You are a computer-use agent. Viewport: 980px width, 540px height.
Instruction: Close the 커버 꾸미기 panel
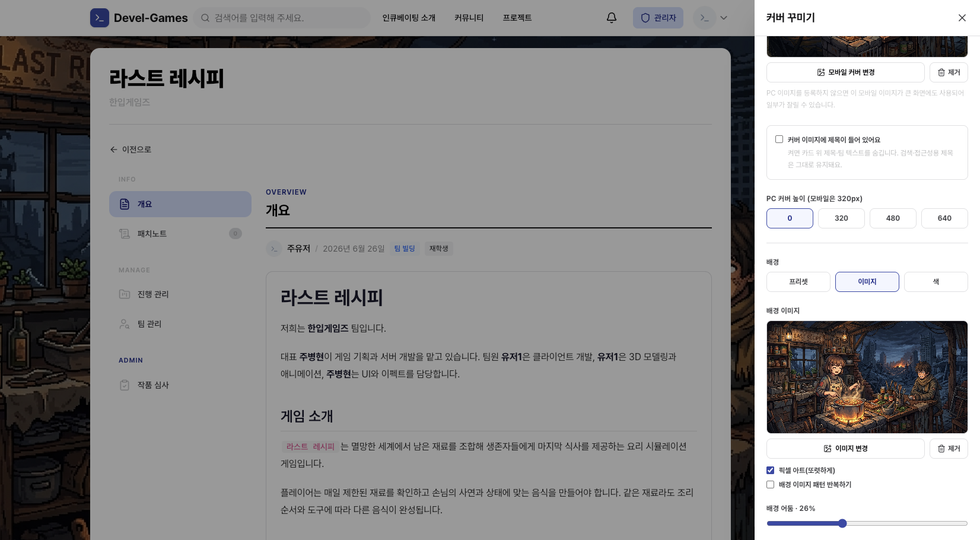coord(962,18)
